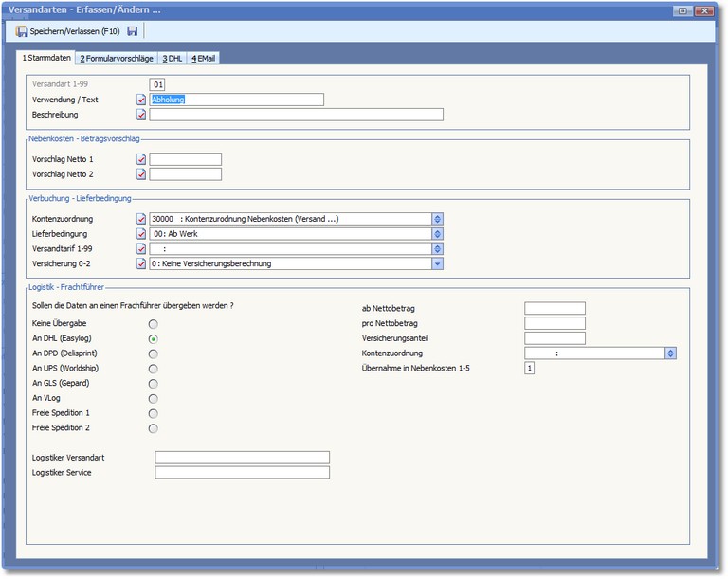Open the 4 EMail tab
The height and width of the screenshot is (579, 728).
point(205,58)
